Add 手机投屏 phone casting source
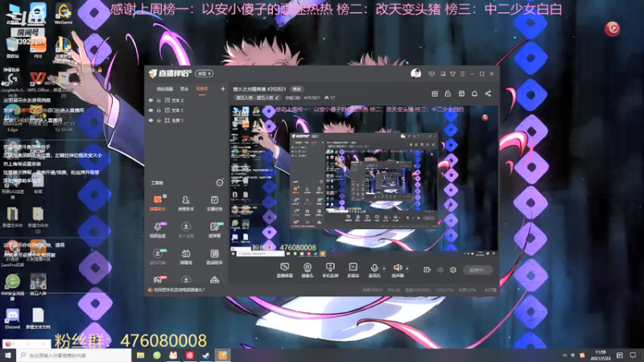 point(330,270)
